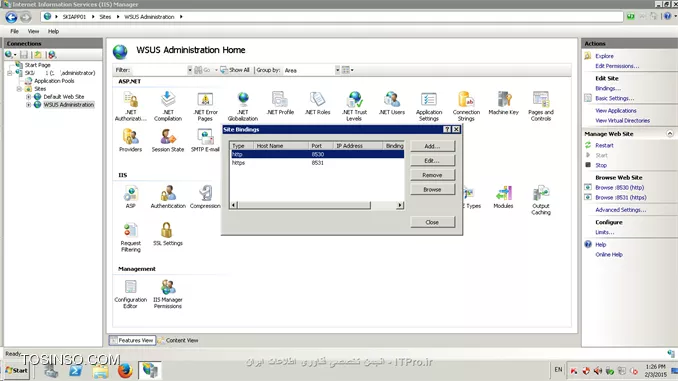Open Authentication feature
678x381 pixels.
coord(168,197)
